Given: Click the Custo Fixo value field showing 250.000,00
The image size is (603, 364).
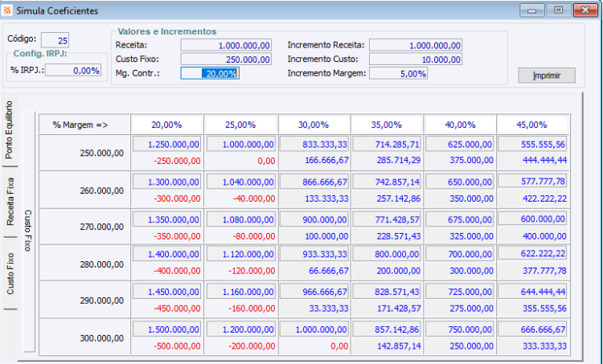Looking at the screenshot, I should tap(226, 59).
